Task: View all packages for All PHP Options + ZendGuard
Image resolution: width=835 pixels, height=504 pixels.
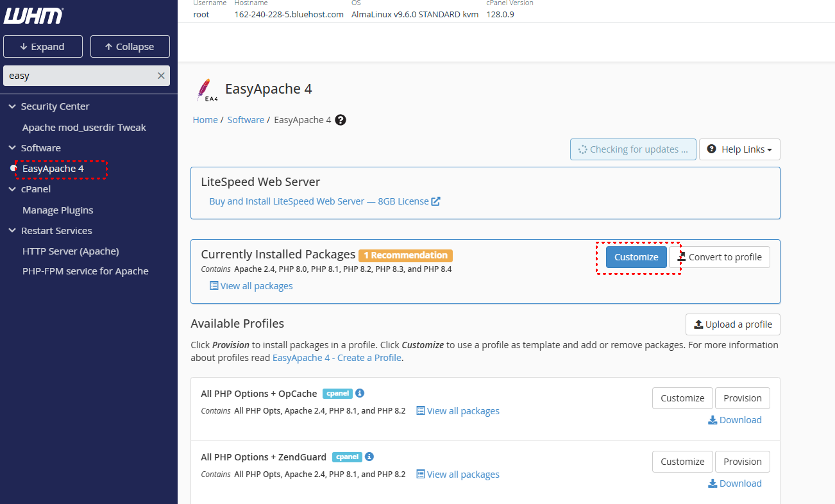Action: pyautogui.click(x=458, y=475)
